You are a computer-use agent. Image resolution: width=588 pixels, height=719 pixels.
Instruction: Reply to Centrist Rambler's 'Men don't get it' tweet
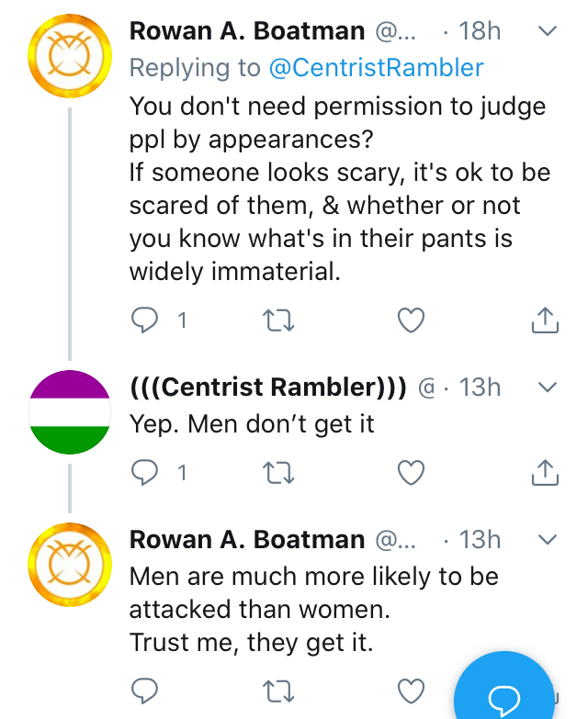click(x=146, y=472)
